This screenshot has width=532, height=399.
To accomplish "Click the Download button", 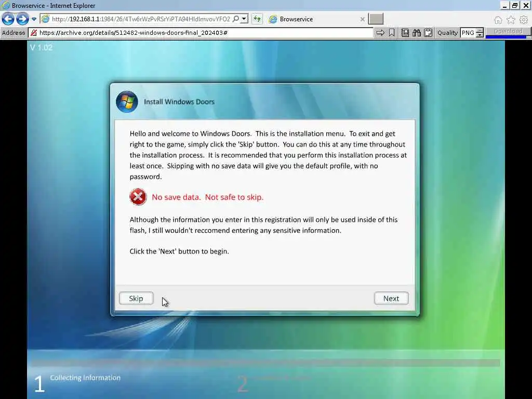I will pos(508,32).
